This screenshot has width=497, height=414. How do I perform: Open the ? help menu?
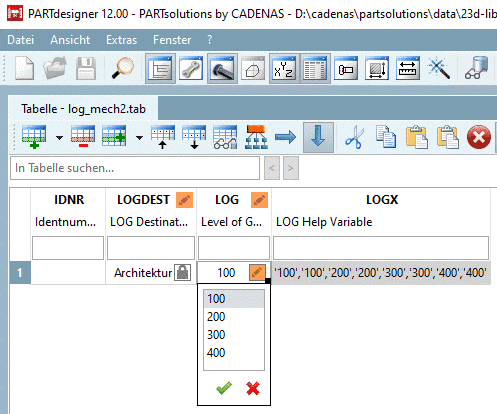pyautogui.click(x=209, y=40)
